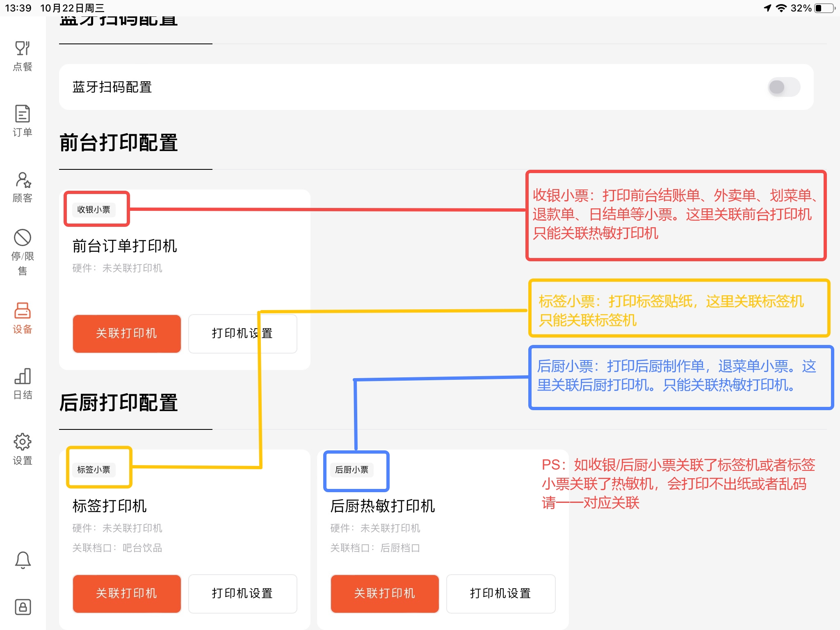Tap the battery indicator in status bar
Screen dimensions: 840x630
click(x=824, y=8)
